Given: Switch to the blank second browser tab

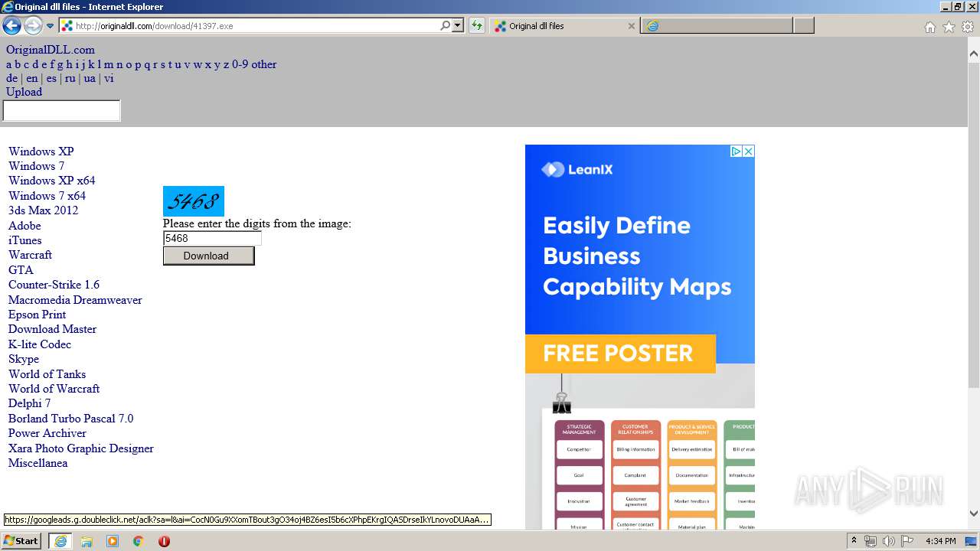Looking at the screenshot, I should (717, 26).
